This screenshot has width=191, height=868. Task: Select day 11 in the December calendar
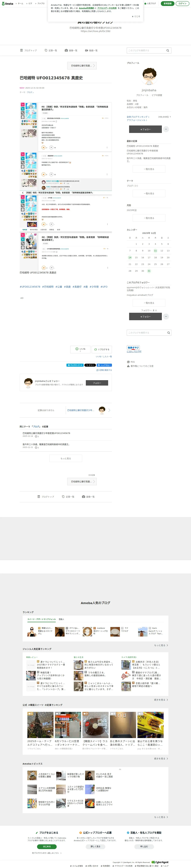(x=155, y=251)
